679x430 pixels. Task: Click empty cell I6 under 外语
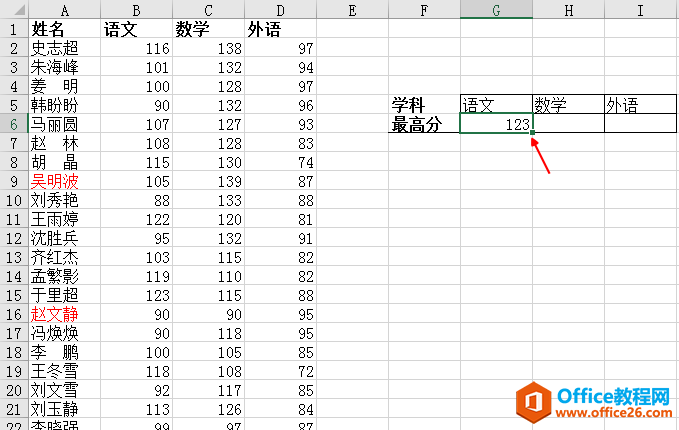[x=640, y=124]
